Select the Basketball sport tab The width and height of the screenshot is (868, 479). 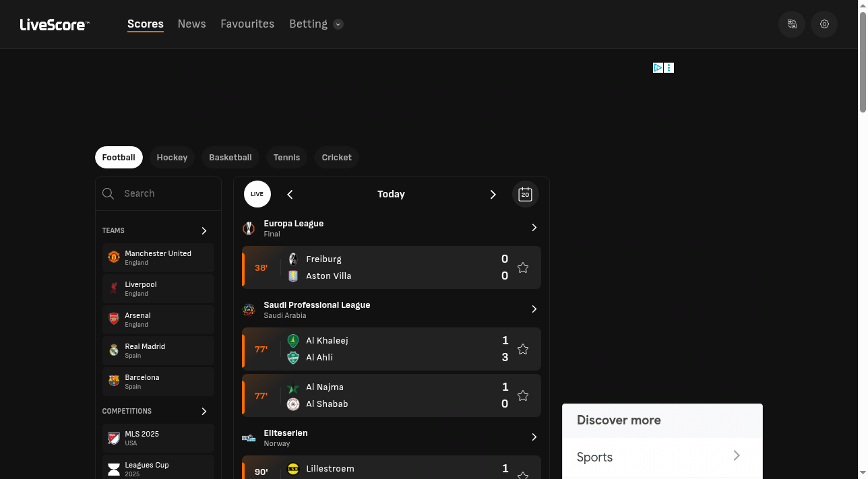[230, 157]
